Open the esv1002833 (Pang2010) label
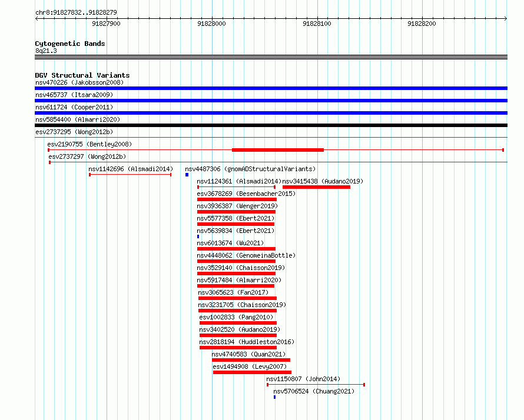Image resolution: width=524 pixels, height=420 pixels. pyautogui.click(x=236, y=317)
